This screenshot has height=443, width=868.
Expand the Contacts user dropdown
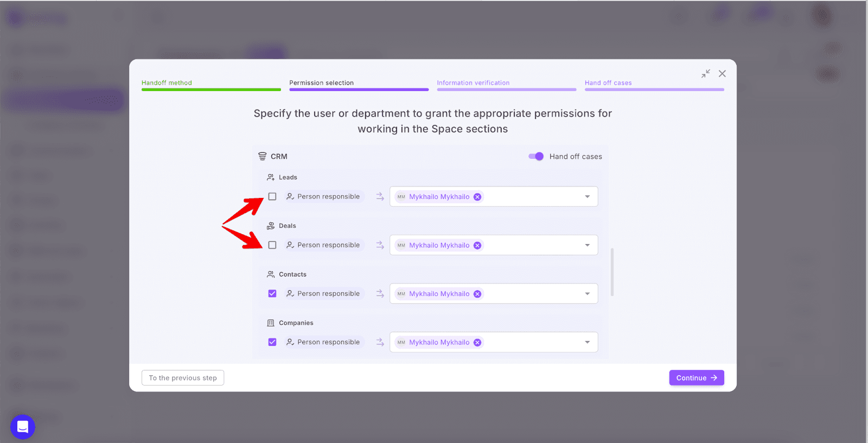coord(587,294)
